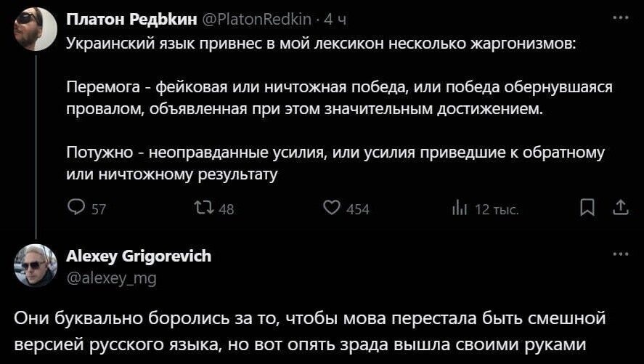Viewport: 644px width, 364px height.
Task: Click the 57 replies count
Action: (x=99, y=209)
